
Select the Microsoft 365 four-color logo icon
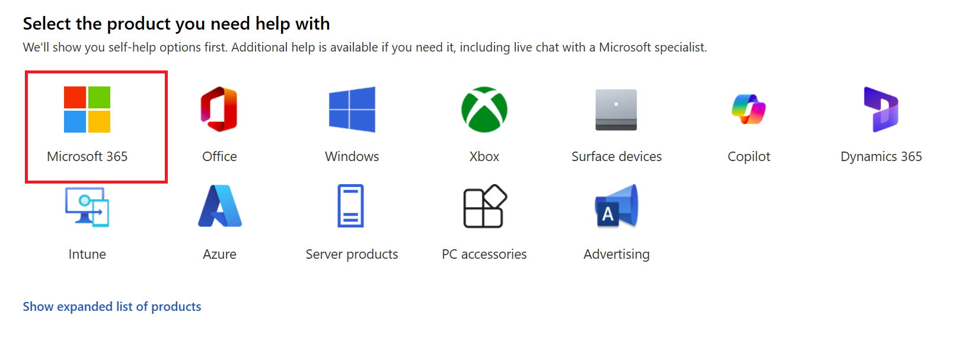[87, 110]
